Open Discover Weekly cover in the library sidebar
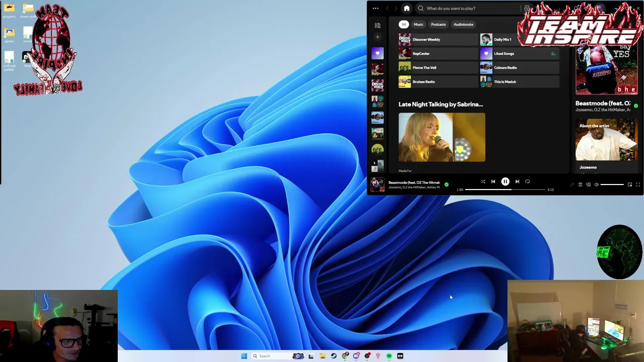The height and width of the screenshot is (362, 644). click(x=377, y=85)
